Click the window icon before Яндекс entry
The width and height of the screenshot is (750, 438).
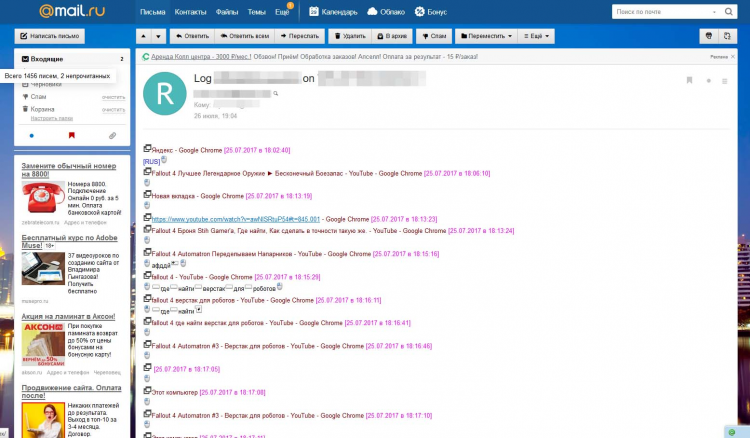(147, 149)
